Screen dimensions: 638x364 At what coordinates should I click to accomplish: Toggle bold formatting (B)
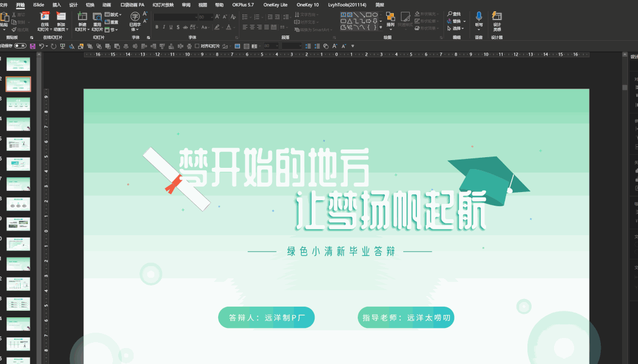click(x=157, y=27)
